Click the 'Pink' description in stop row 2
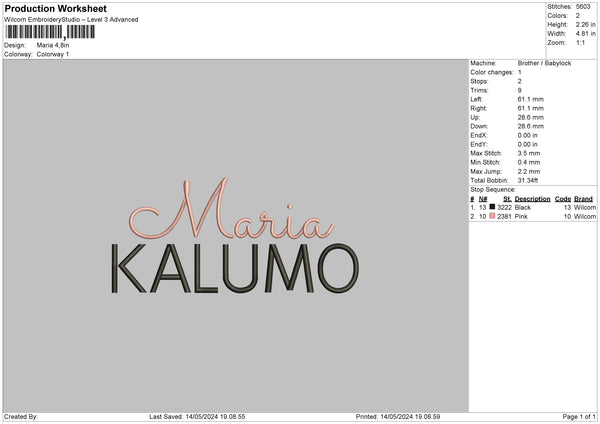The width and height of the screenshot is (600, 424). coord(521,217)
